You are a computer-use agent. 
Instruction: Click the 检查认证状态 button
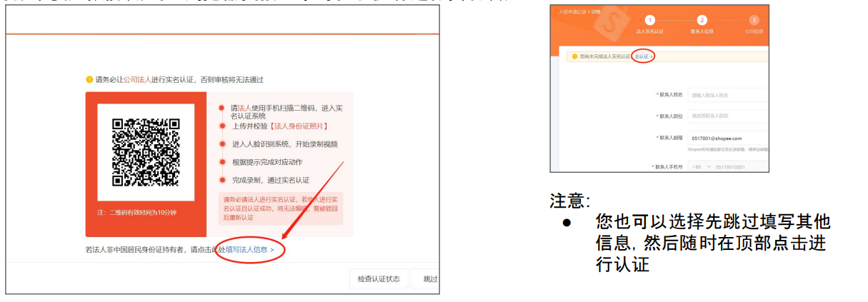point(379,278)
